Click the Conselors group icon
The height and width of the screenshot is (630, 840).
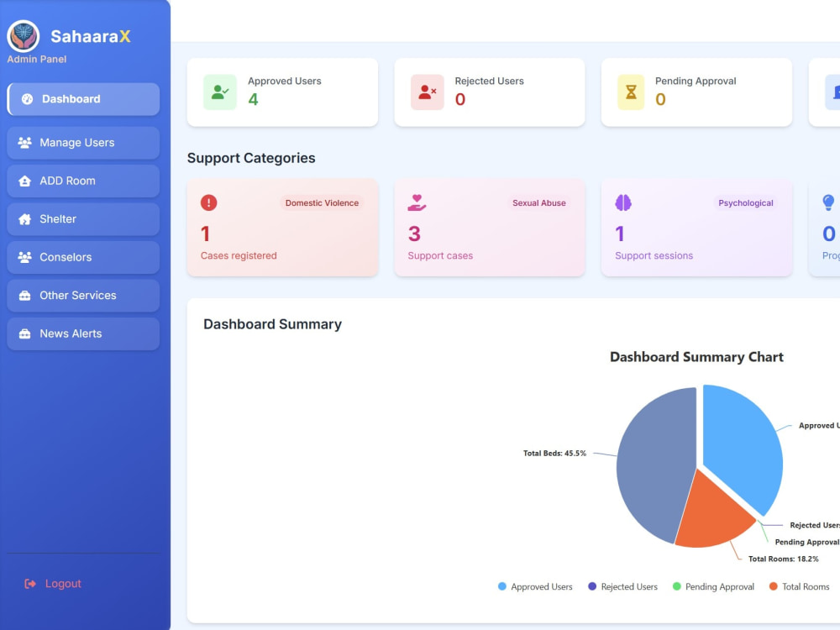tap(24, 257)
